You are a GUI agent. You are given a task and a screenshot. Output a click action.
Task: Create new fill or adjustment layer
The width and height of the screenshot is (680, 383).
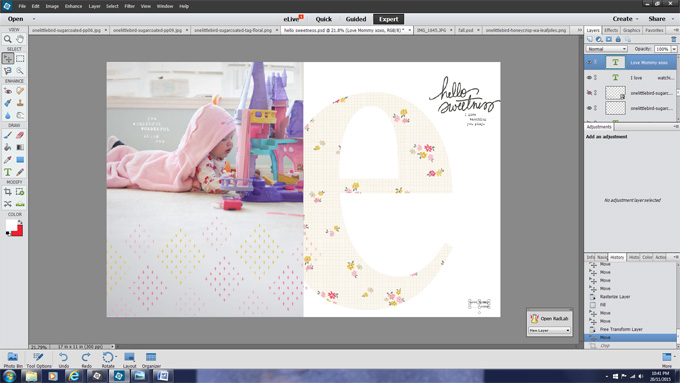point(599,39)
